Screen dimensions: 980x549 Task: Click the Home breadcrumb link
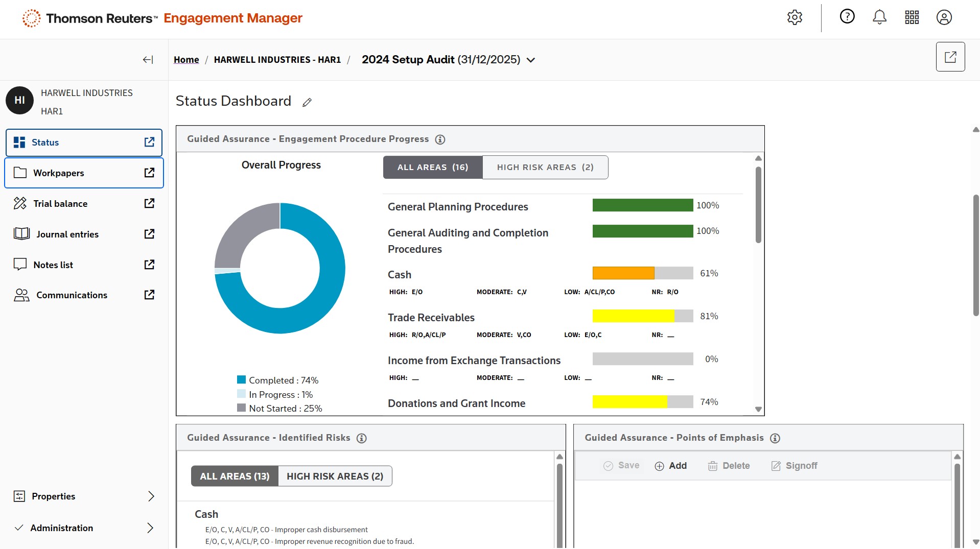point(186,60)
